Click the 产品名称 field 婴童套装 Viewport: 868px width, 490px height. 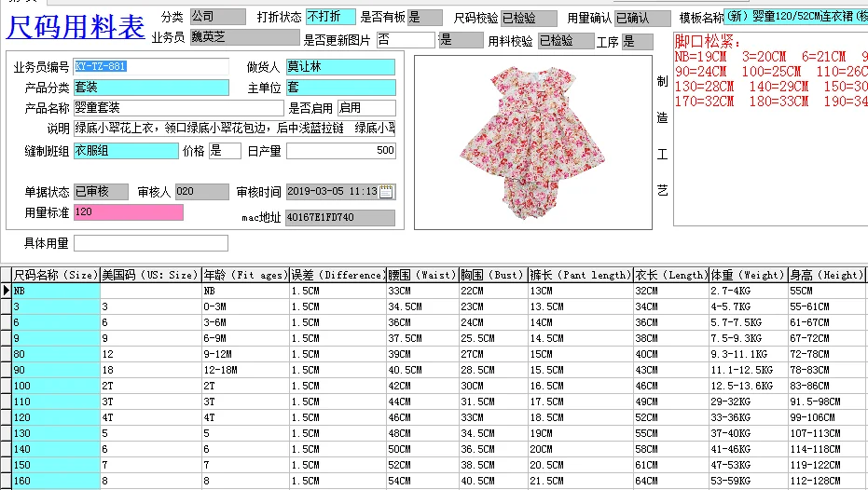pos(178,108)
